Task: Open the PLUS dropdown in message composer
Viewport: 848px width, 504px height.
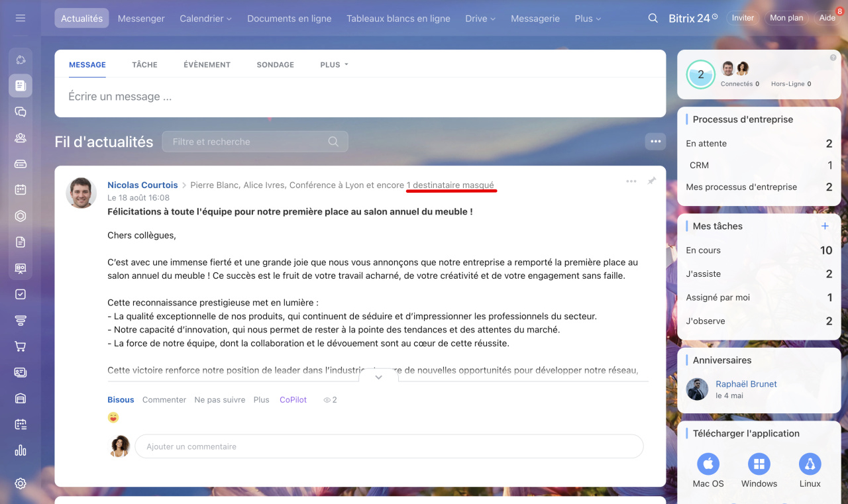Action: [334, 65]
